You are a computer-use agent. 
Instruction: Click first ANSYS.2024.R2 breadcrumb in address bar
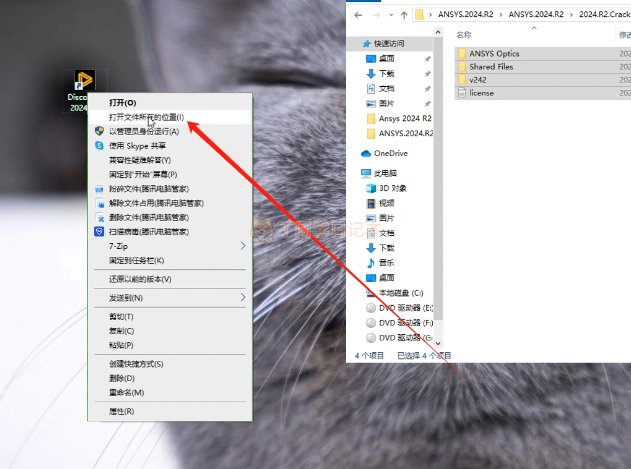click(466, 14)
